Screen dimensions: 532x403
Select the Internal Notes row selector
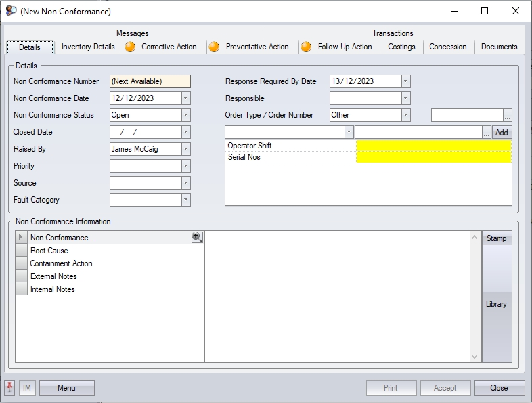(x=21, y=289)
